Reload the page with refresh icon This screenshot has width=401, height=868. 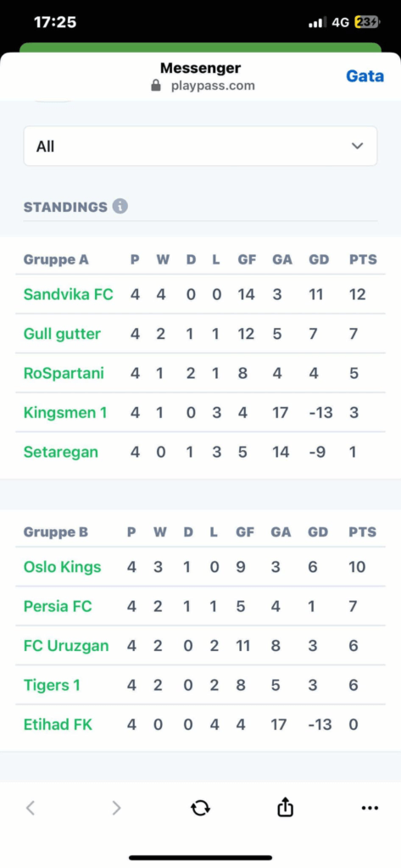[x=200, y=808]
